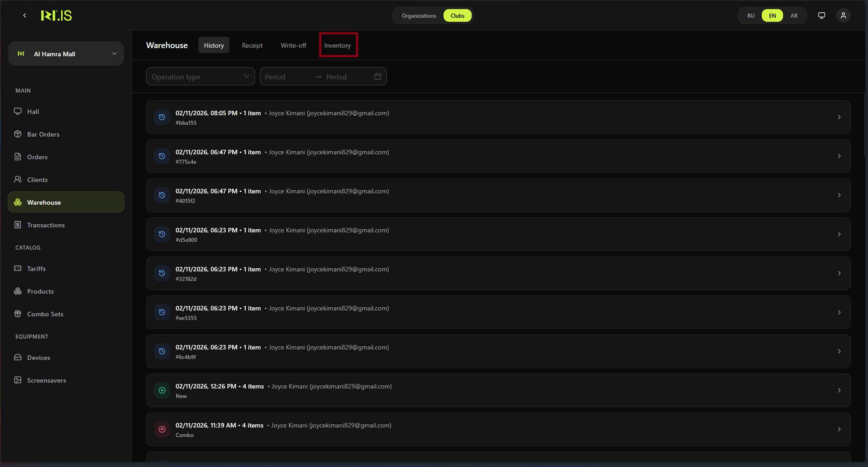Screen dimensions: 868x467
Task: Switch to the Receipt tab
Action: (x=252, y=45)
